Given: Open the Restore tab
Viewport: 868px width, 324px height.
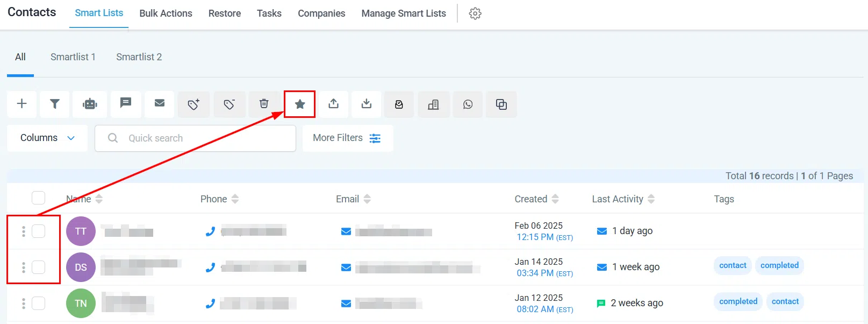Looking at the screenshot, I should click(x=225, y=13).
